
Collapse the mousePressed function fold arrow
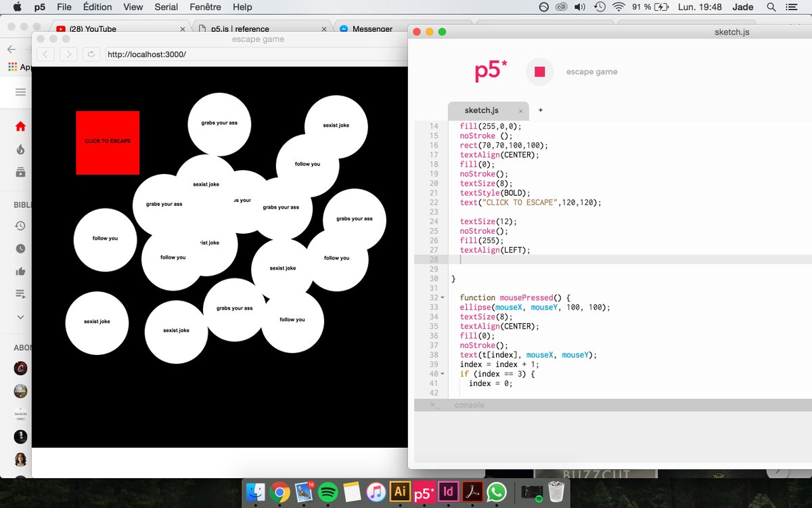click(x=443, y=297)
